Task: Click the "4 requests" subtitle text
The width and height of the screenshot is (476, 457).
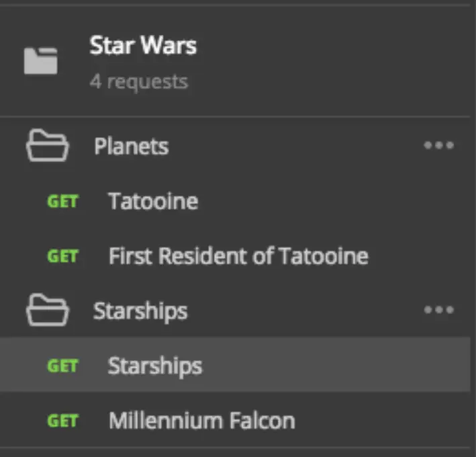Action: (138, 82)
